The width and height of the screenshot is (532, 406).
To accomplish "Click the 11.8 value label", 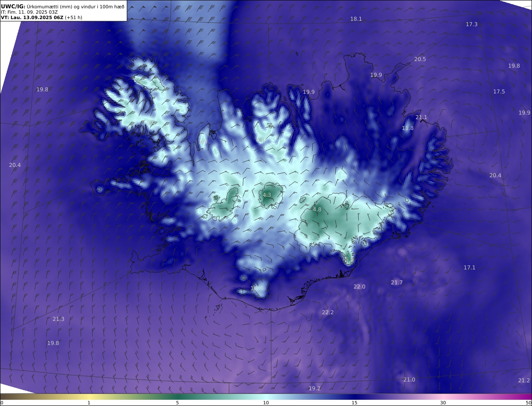I will pyautogui.click(x=408, y=128).
